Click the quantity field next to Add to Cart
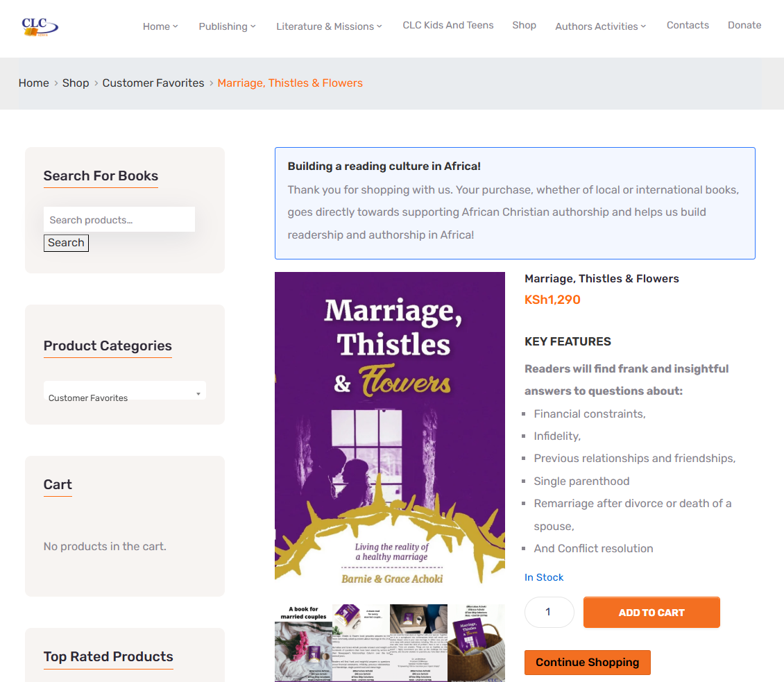Viewport: 784px width, 682px height. click(x=549, y=612)
